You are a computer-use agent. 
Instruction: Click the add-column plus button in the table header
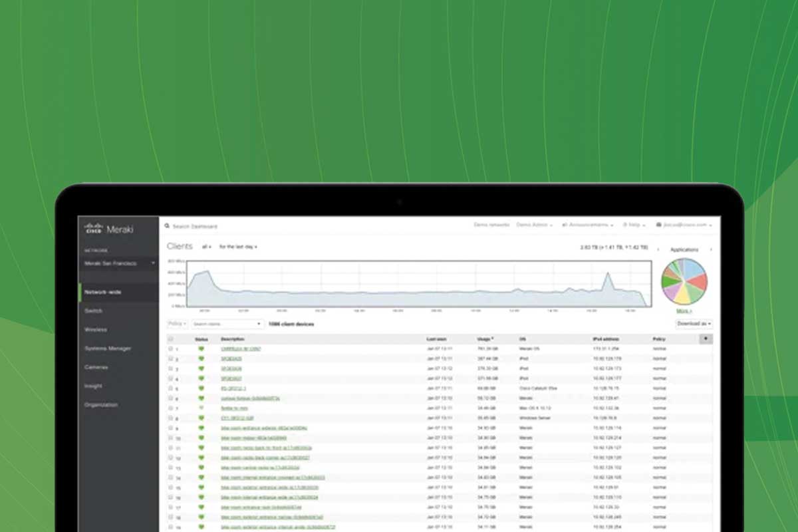pyautogui.click(x=706, y=339)
